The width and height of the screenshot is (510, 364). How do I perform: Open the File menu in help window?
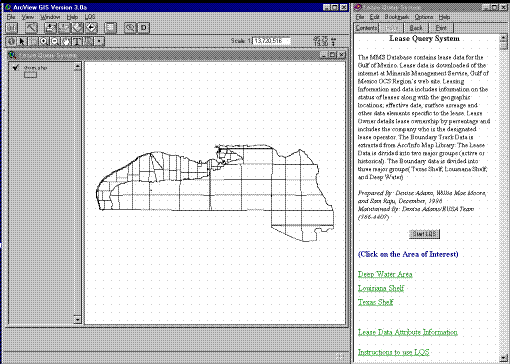(360, 17)
